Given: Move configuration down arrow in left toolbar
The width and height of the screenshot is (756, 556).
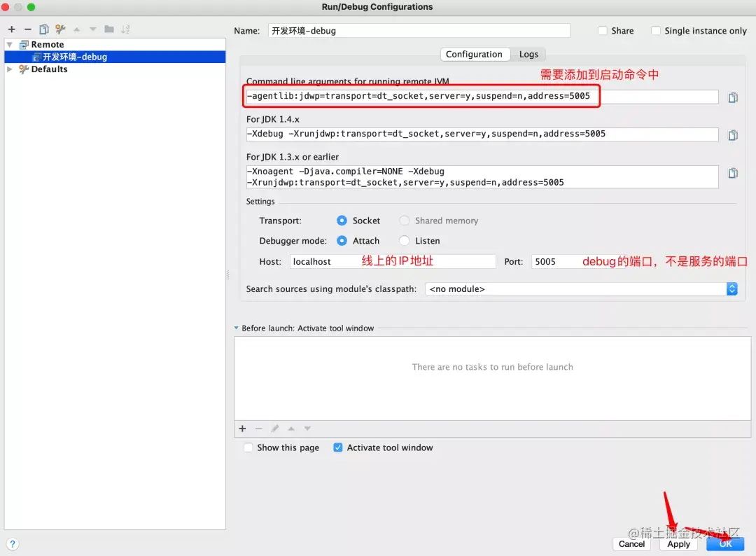Looking at the screenshot, I should pyautogui.click(x=93, y=29).
